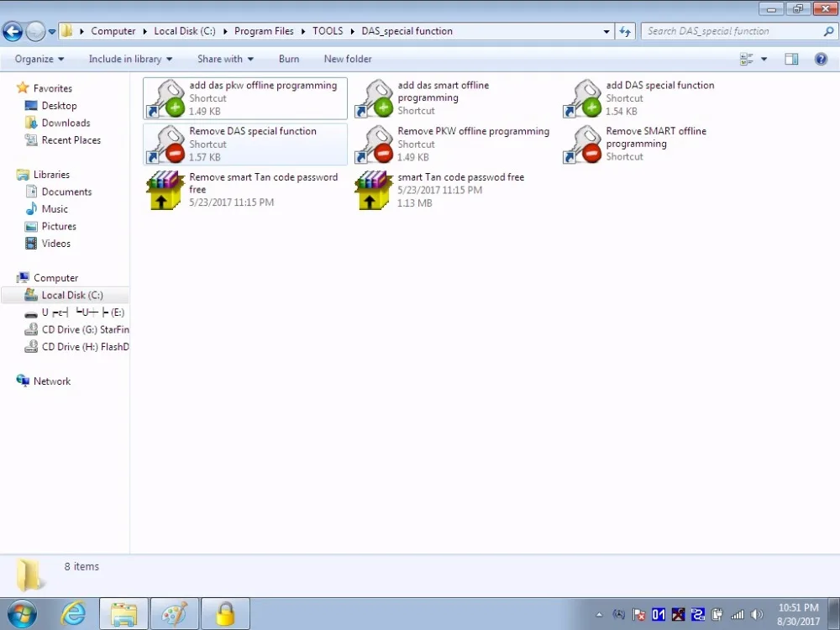
Task: Select Remove PKW offline programming shortcut
Action: point(454,144)
